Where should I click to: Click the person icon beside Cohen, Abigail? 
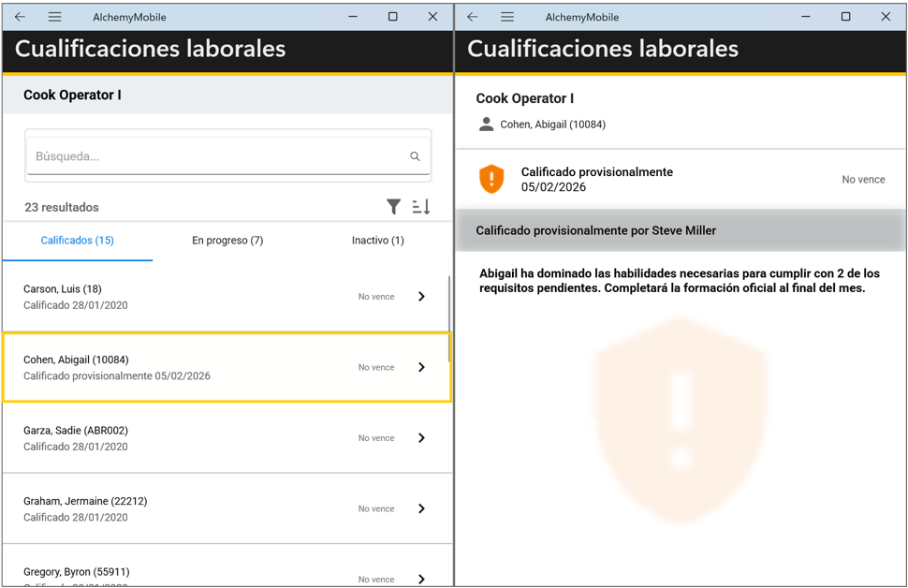tap(486, 124)
